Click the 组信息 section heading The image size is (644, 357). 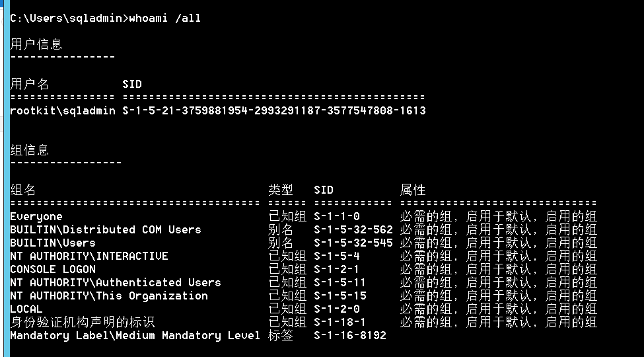[30, 150]
